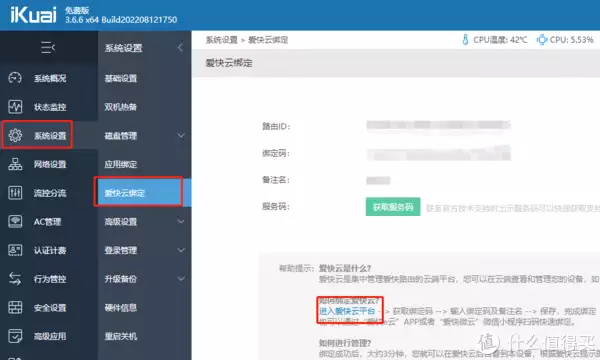600x360 pixels.
Task: Open 状态监控 in the main menu
Action: (x=50, y=107)
